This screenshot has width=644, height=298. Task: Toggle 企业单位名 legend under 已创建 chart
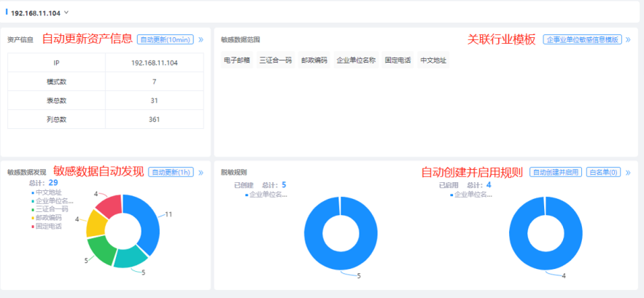(x=268, y=195)
